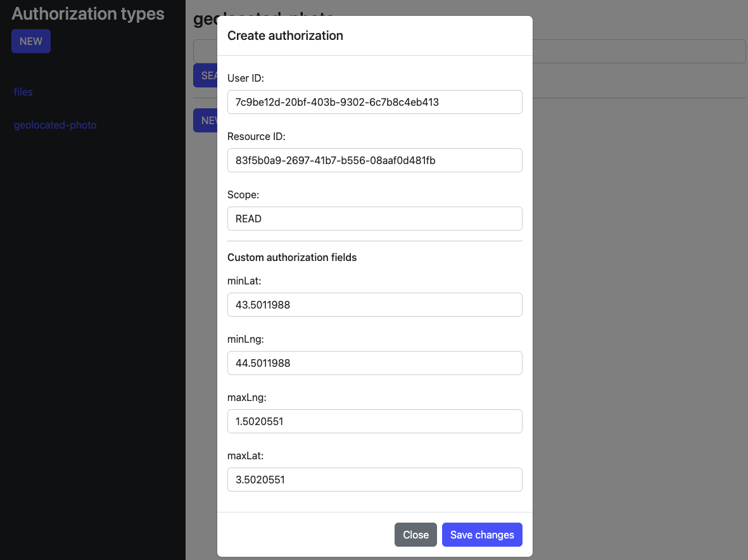Select the Scope field showing READ
This screenshot has height=560, width=748.
(x=374, y=219)
